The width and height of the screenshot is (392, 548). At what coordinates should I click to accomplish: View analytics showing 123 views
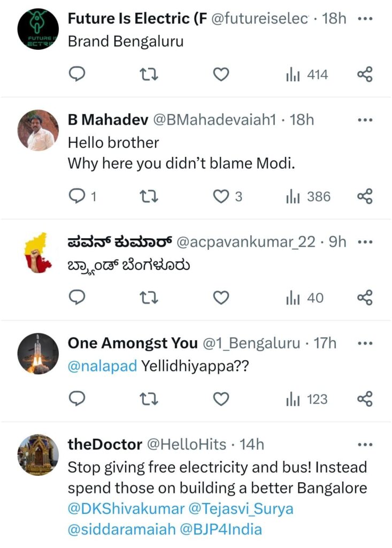307,399
